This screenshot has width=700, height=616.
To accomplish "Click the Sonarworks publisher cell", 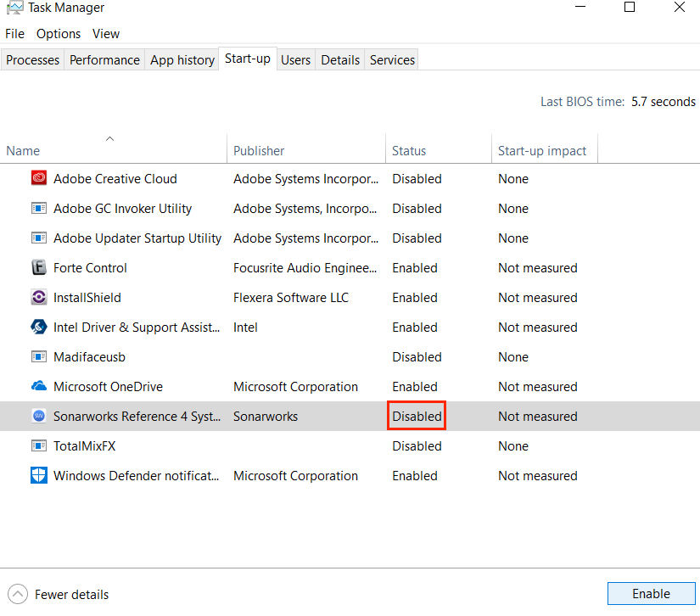I will pyautogui.click(x=266, y=417).
